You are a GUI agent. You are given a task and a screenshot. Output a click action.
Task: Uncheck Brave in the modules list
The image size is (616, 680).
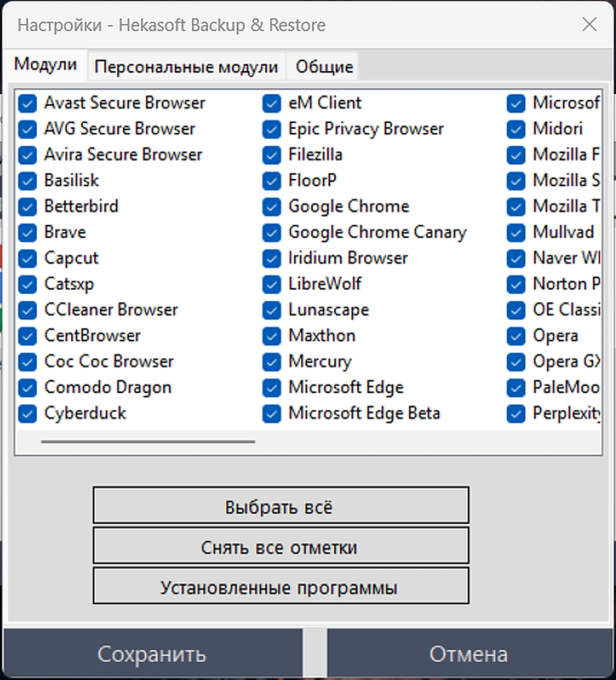coord(28,232)
